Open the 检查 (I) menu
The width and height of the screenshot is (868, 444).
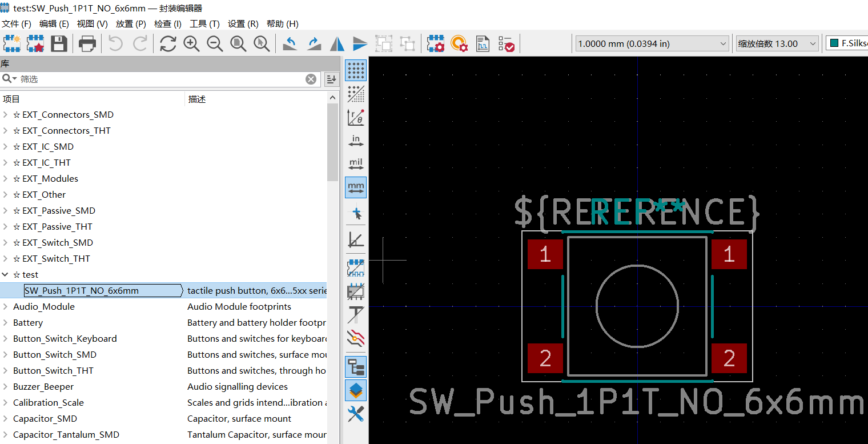pos(168,24)
